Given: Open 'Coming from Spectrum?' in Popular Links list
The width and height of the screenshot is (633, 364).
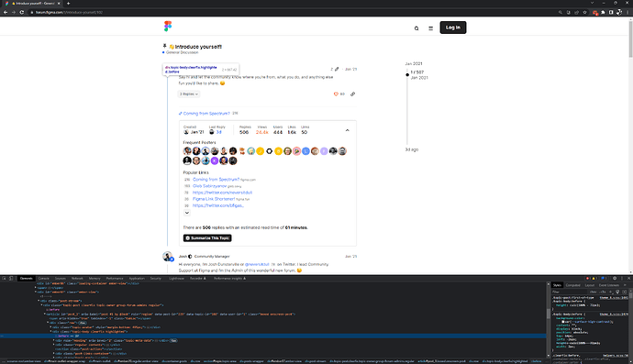Looking at the screenshot, I should (x=216, y=180).
